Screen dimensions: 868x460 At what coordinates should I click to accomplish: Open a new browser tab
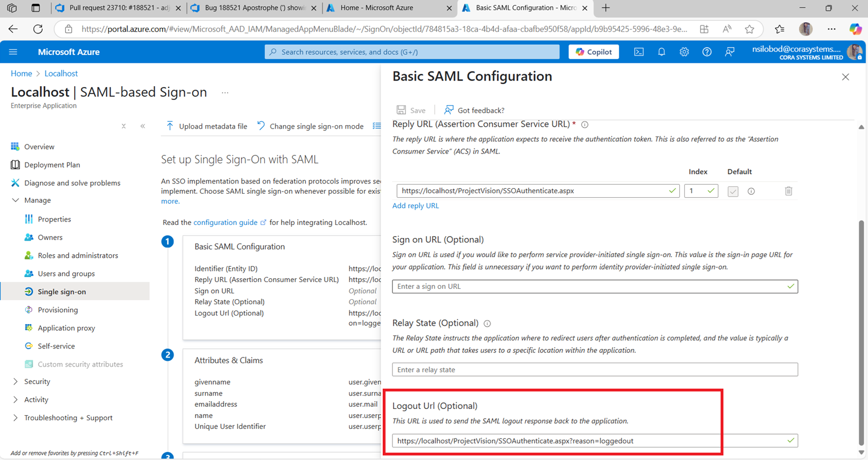[x=606, y=8]
